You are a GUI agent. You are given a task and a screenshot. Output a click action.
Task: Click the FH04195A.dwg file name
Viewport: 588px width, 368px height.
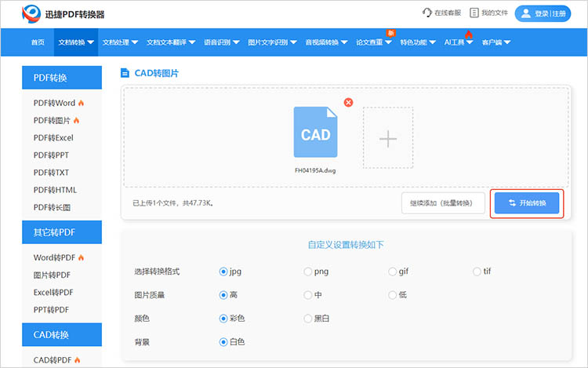click(315, 170)
